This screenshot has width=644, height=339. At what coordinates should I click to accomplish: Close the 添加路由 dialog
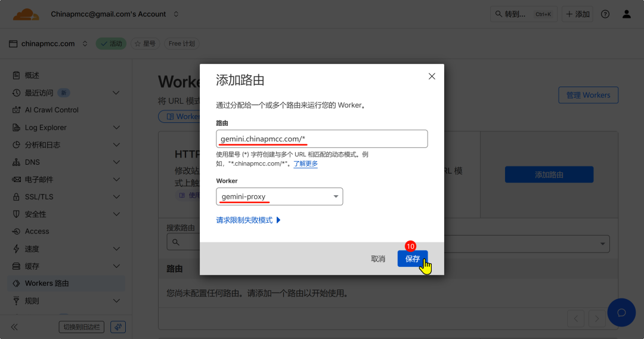(432, 76)
